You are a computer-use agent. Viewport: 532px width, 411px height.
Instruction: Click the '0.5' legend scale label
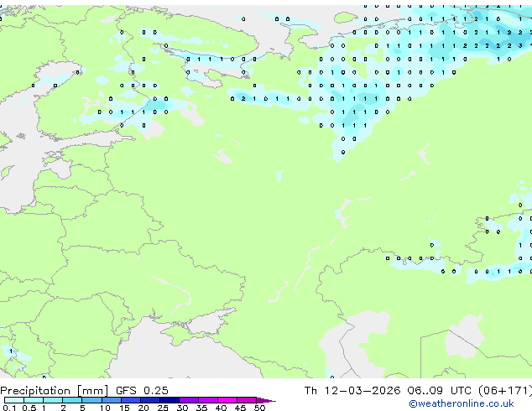pyautogui.click(x=29, y=408)
